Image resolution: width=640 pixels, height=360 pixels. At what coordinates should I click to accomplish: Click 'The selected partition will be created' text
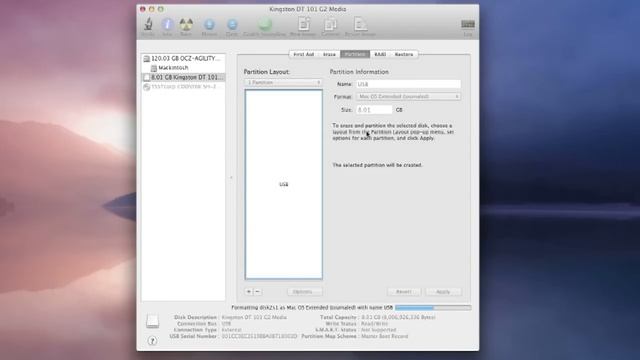377,165
